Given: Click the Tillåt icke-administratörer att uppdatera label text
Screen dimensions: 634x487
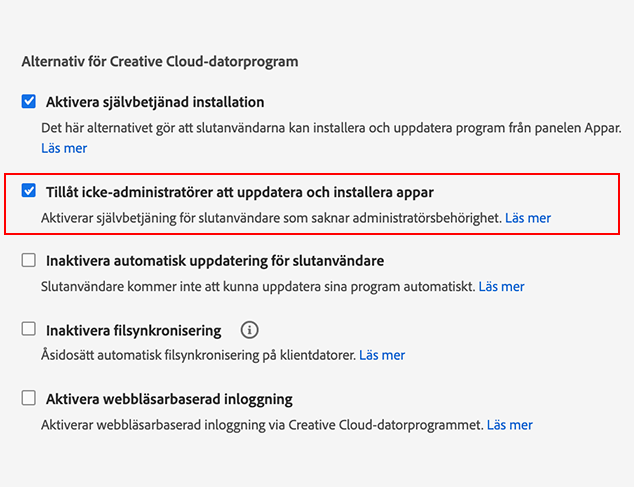Looking at the screenshot, I should point(240,191).
